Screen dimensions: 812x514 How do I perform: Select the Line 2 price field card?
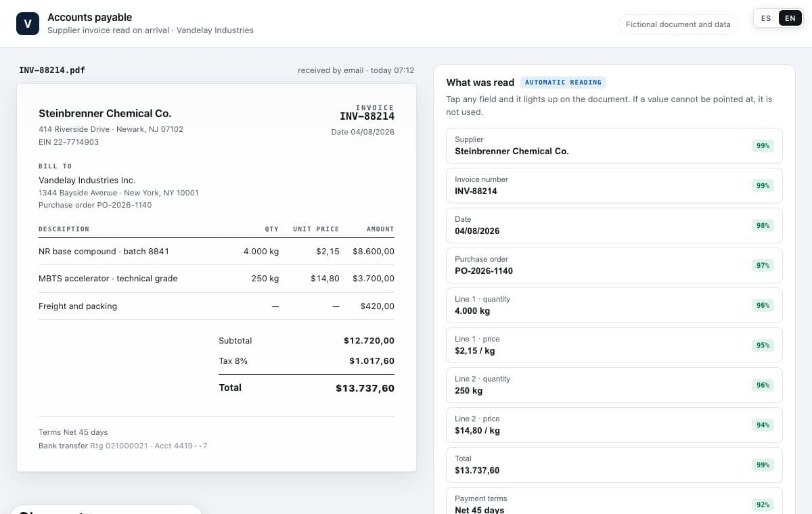click(x=614, y=425)
